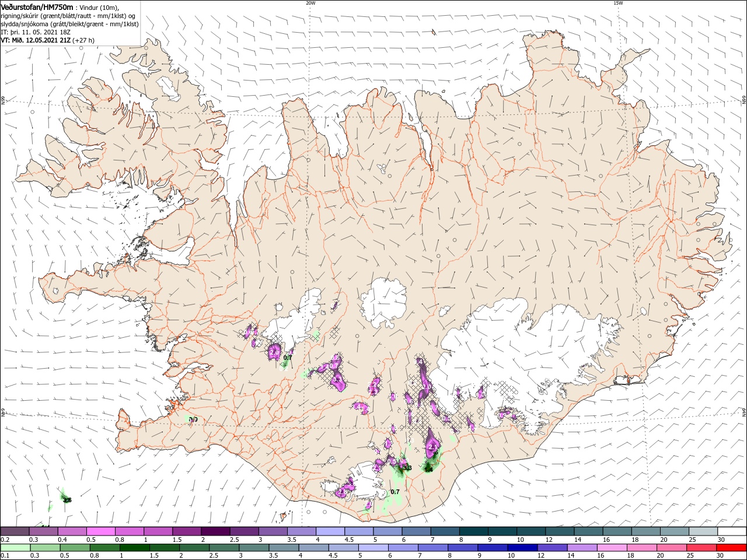The image size is (747, 560).
Task: Pick the snow scale swatch starting at 6
Action: 416,531
